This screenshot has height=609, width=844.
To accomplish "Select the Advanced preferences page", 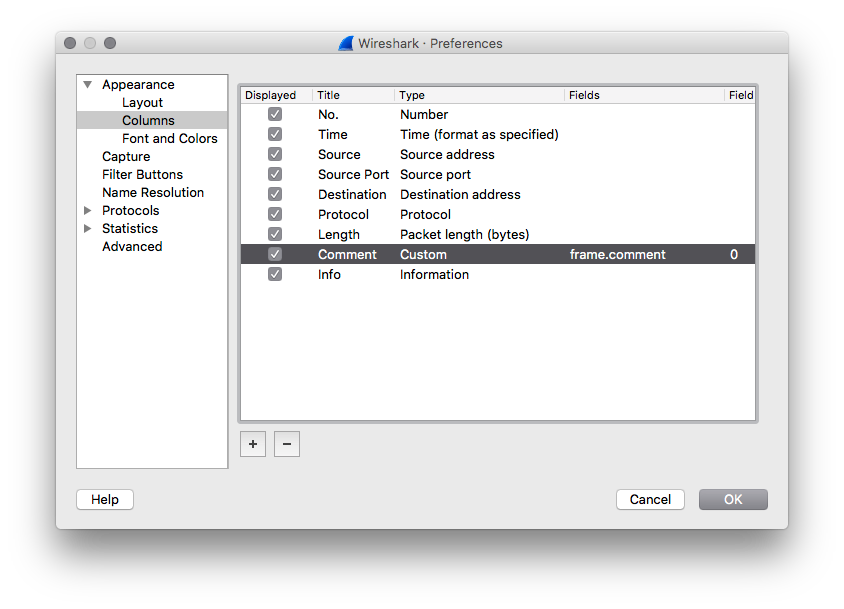I will point(132,246).
